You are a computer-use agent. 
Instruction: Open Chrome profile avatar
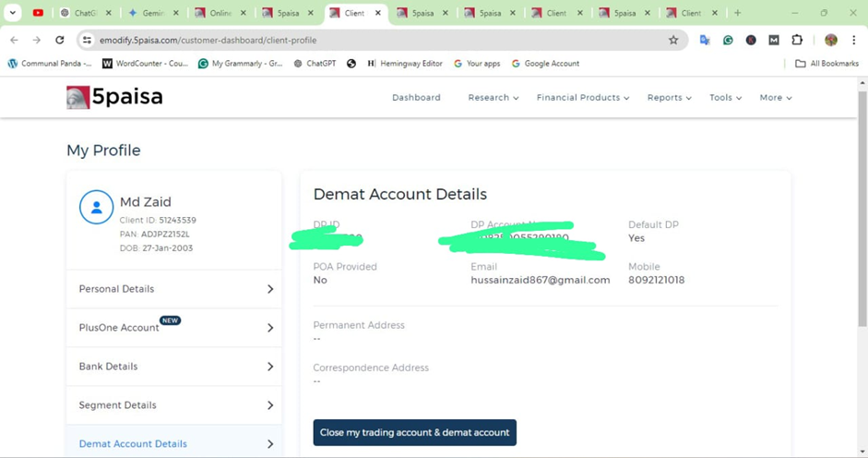coord(831,40)
